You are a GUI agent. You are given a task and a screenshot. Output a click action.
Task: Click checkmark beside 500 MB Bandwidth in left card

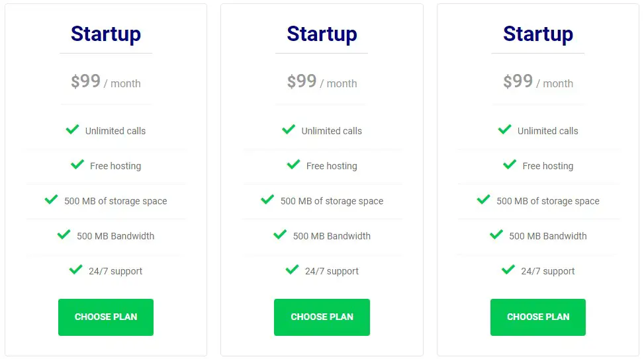tap(64, 235)
